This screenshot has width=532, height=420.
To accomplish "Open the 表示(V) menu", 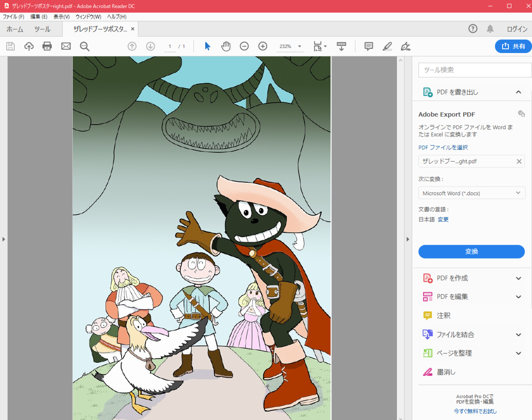I will pos(62,17).
